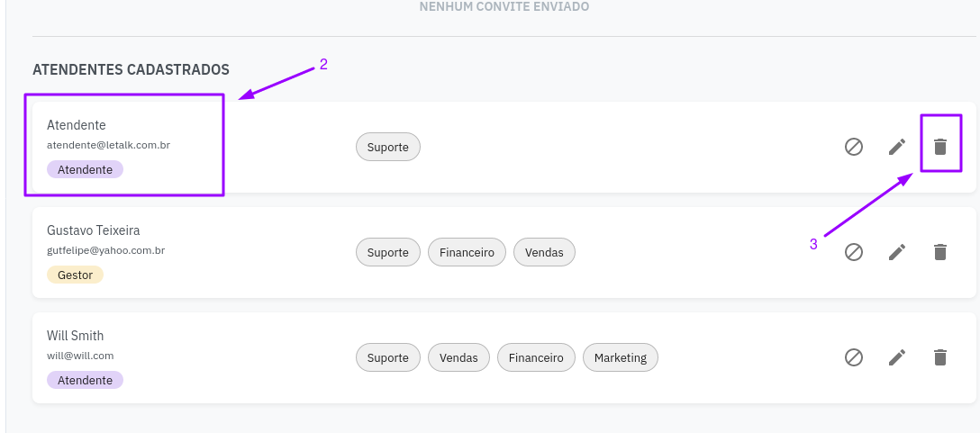Image resolution: width=980 pixels, height=433 pixels.
Task: Delete the Atendente user with trash icon
Action: (x=940, y=147)
